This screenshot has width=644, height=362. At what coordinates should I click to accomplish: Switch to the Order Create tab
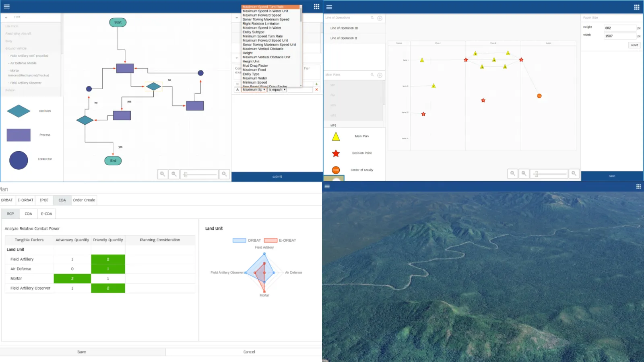84,200
